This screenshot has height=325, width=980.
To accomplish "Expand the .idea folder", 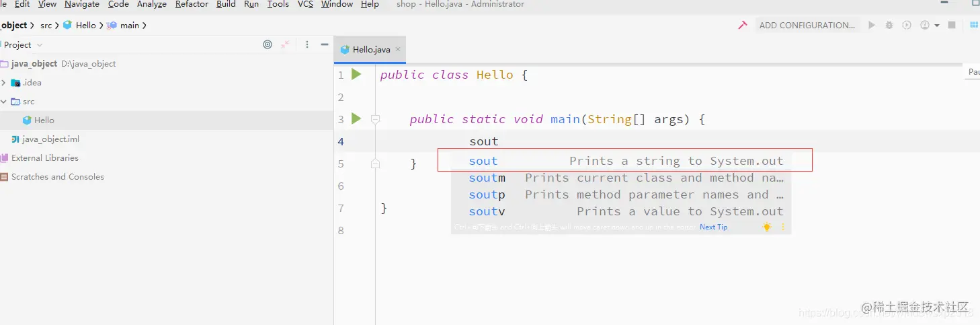I will click(4, 83).
